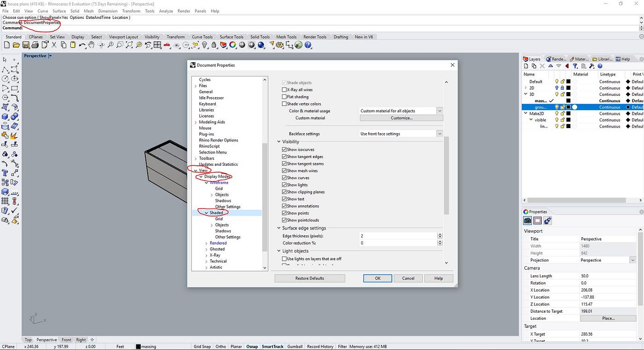Select the Circle tool in left sidebar
This screenshot has height=350, width=644.
(x=5, y=79)
